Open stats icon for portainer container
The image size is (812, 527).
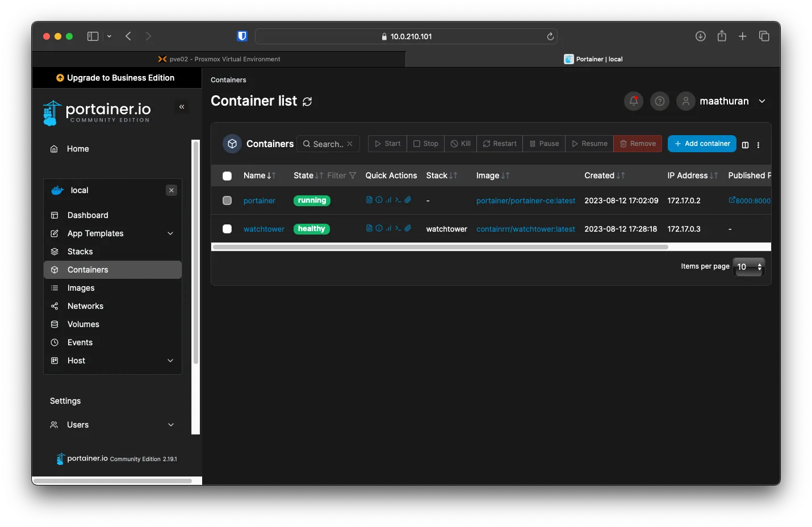388,200
